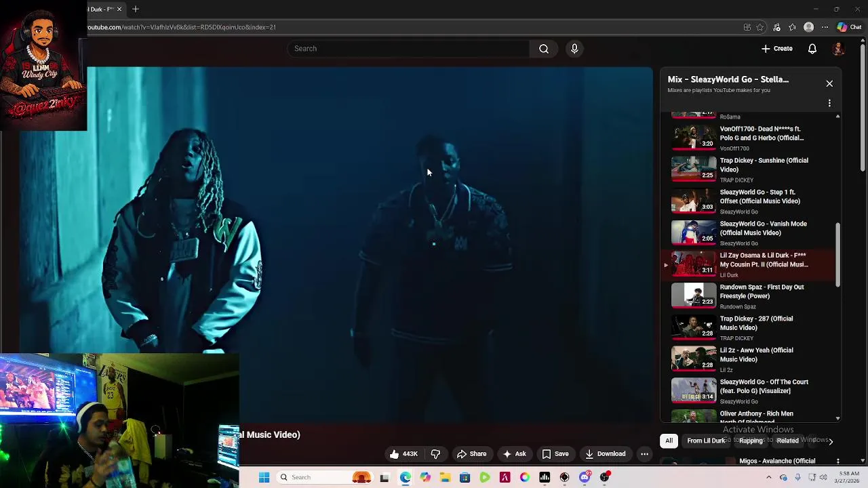Select currently playing Lil Zay Osama item
This screenshot has height=488, width=868.
coord(749,264)
